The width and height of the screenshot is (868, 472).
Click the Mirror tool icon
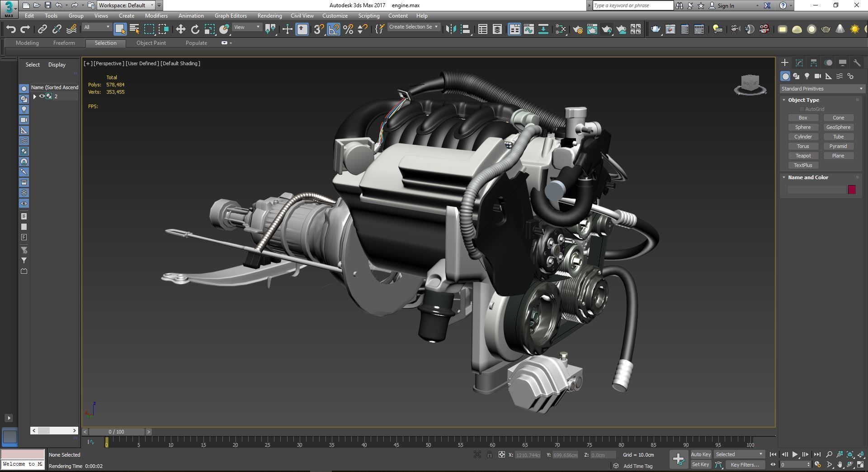click(451, 29)
